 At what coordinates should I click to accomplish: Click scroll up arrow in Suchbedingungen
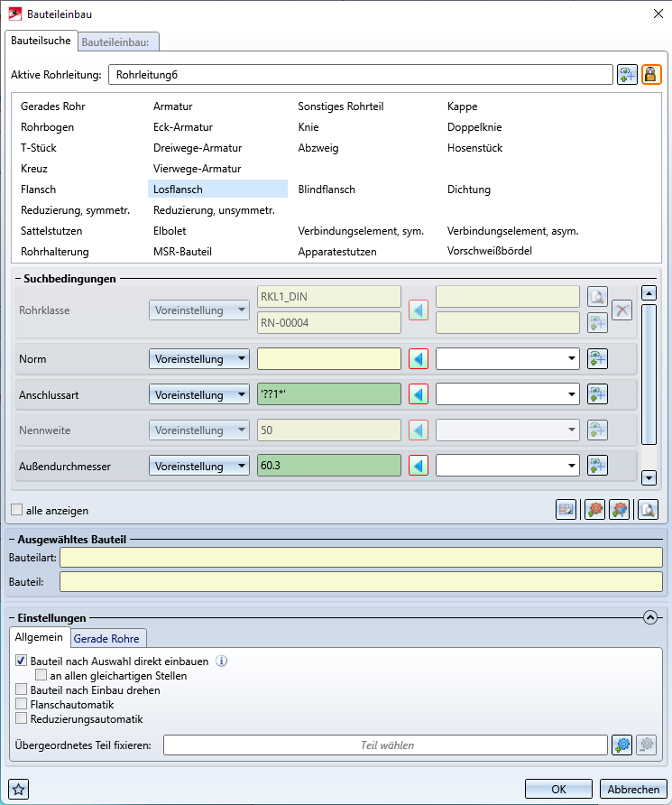tap(649, 293)
